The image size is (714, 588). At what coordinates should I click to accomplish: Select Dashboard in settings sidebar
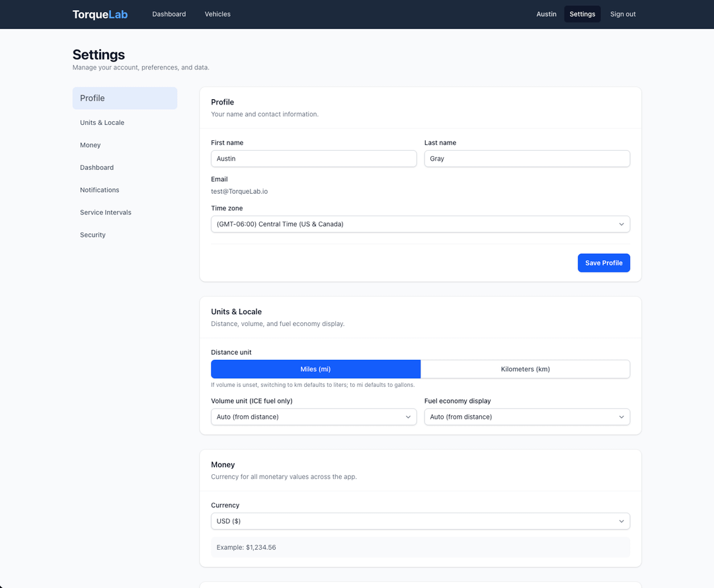(97, 167)
